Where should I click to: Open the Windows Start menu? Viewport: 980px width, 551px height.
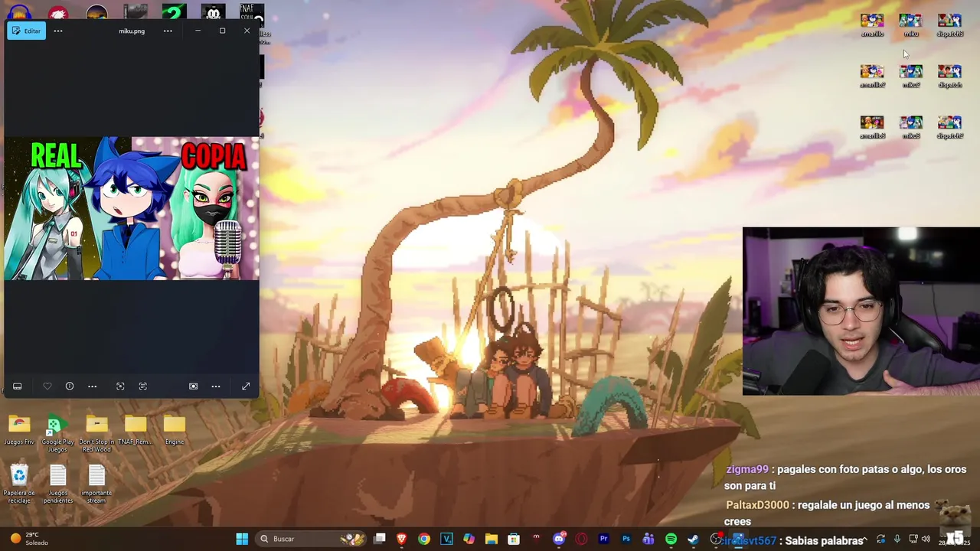click(x=242, y=539)
